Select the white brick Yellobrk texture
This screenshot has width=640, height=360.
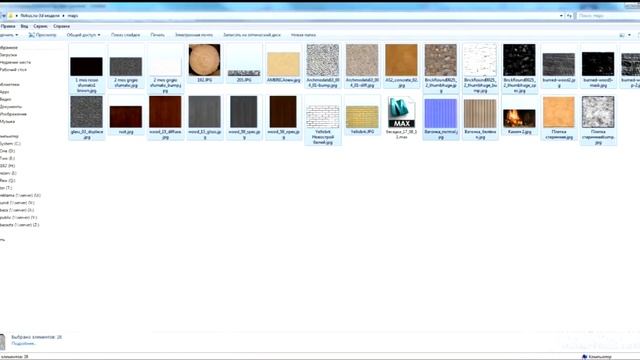[322, 116]
